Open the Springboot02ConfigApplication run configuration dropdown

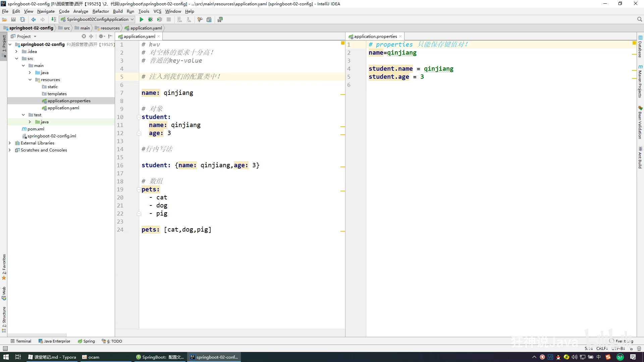pyautogui.click(x=97, y=19)
